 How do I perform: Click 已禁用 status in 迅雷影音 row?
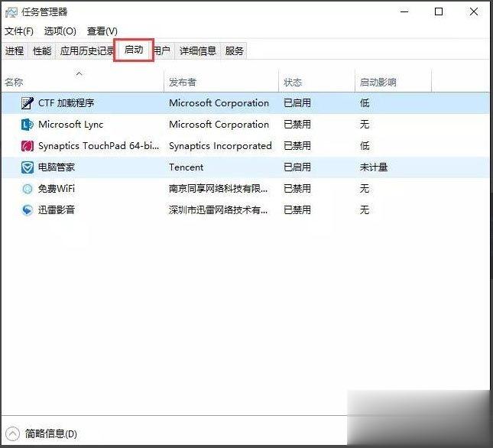[297, 210]
